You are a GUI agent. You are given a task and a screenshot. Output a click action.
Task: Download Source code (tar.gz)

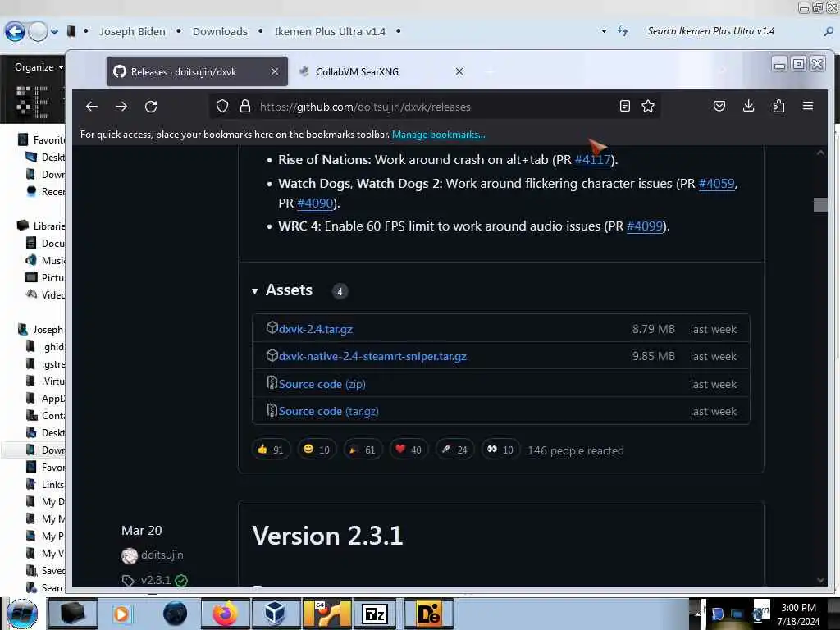328,412
